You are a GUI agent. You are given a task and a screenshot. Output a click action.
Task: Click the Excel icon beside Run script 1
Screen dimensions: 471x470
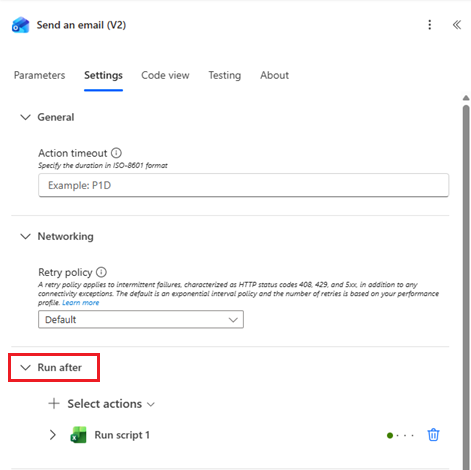(79, 435)
